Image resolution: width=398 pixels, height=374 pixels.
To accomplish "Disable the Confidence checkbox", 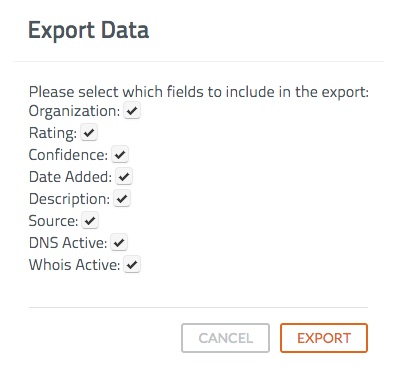I will 120,155.
